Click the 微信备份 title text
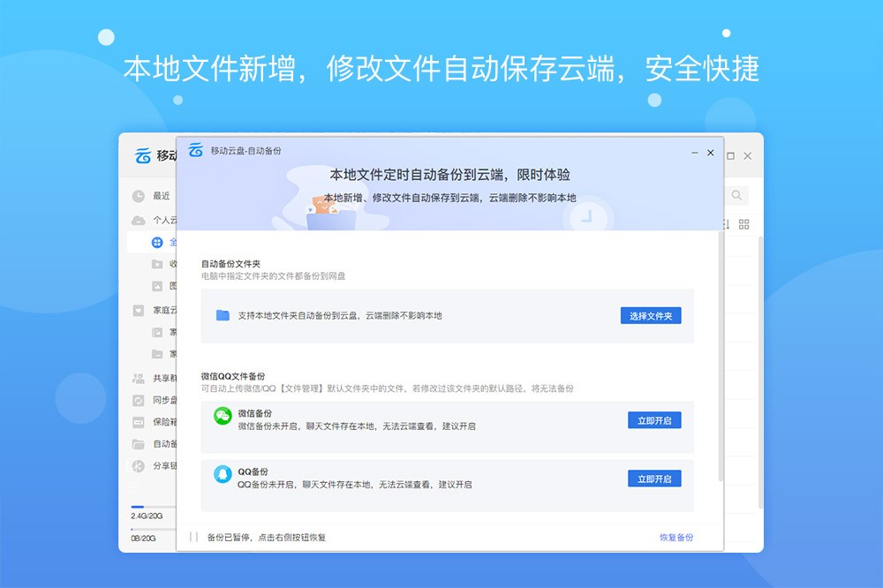Image resolution: width=883 pixels, height=588 pixels. click(254, 413)
